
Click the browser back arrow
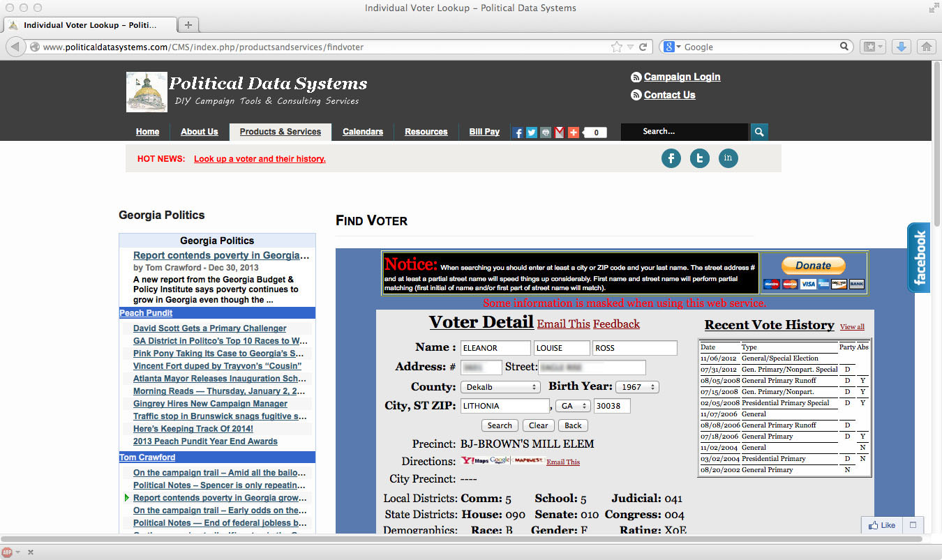[15, 47]
